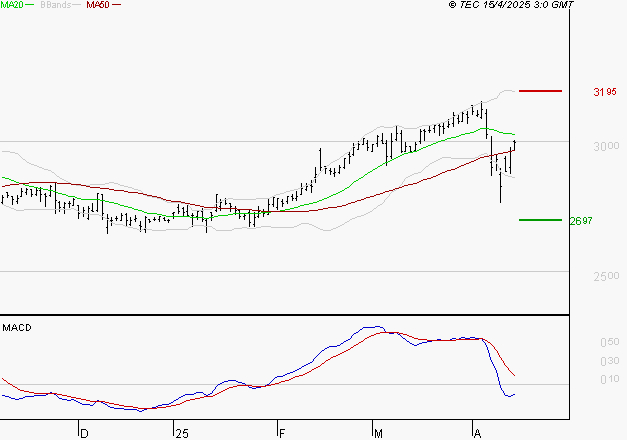Select the A month marker on timeline

pos(477,433)
